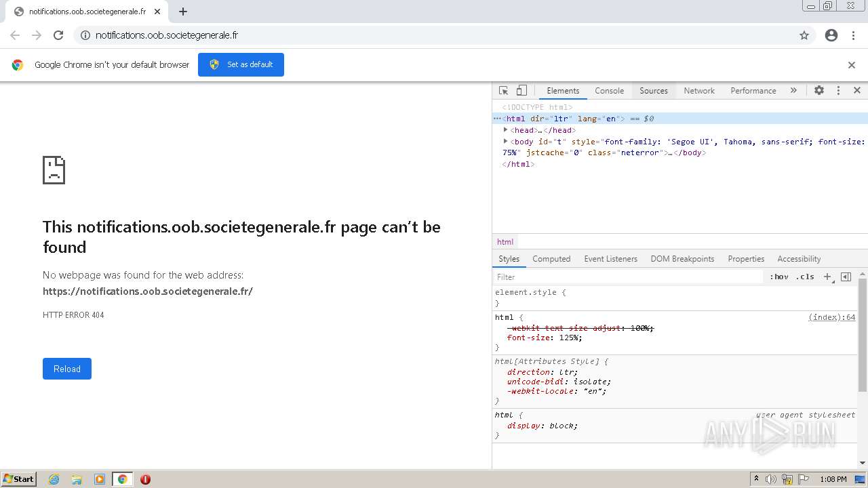The width and height of the screenshot is (868, 488).
Task: Open a new tab with plus
Action: click(183, 12)
